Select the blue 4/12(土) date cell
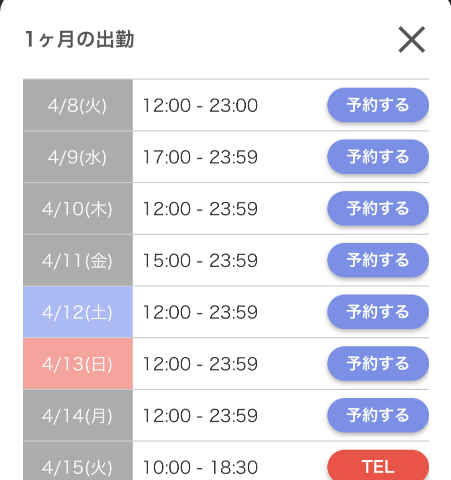 tap(78, 312)
